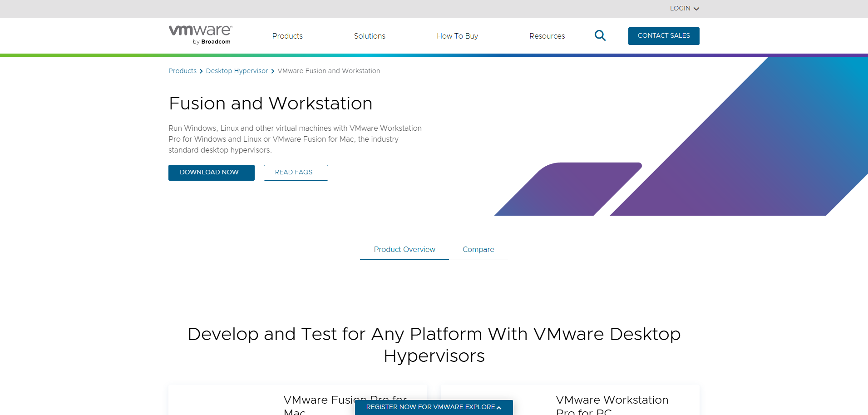Image resolution: width=868 pixels, height=415 pixels.
Task: Click the Download Now button
Action: click(x=212, y=173)
